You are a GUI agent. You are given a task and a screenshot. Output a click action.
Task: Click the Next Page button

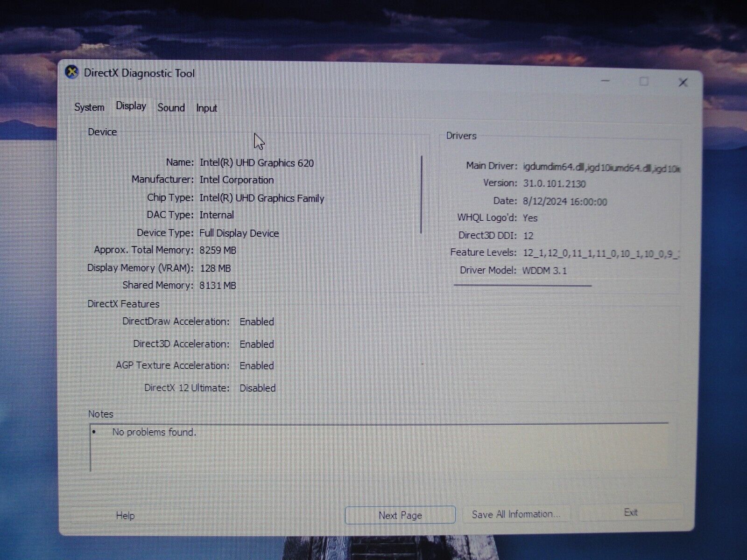pyautogui.click(x=400, y=515)
